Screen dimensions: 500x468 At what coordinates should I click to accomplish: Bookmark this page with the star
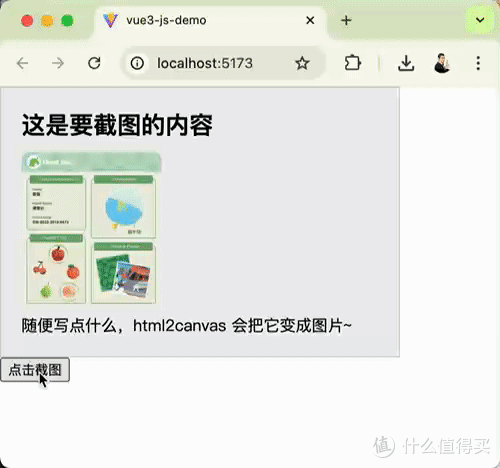(302, 63)
